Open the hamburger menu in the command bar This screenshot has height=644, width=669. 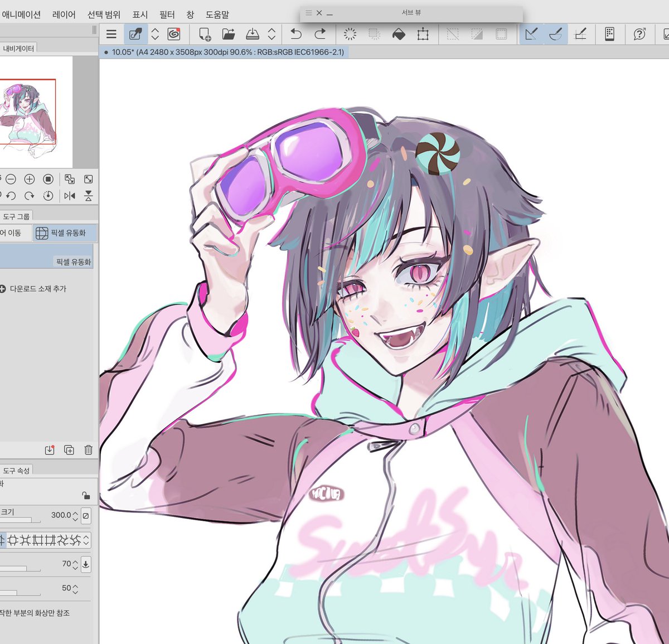pos(111,34)
